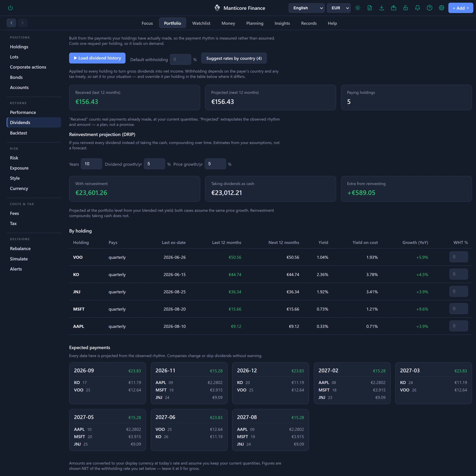Click Suggest rates by country (4)
The height and width of the screenshot is (476, 476).
tap(234, 58)
